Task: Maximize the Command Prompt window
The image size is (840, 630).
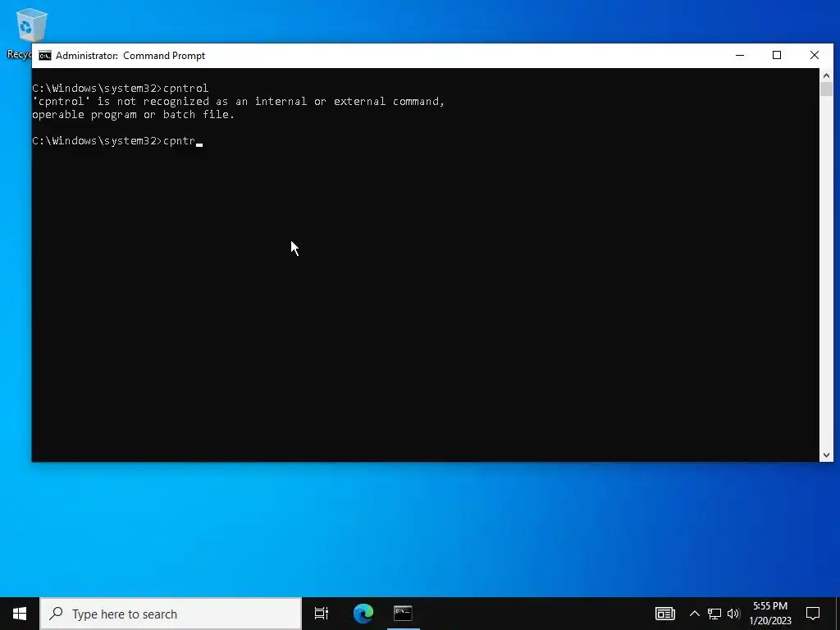Action: pos(777,55)
